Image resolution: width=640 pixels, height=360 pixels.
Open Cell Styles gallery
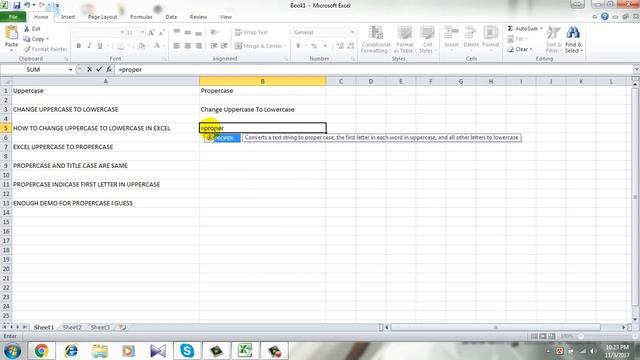click(x=427, y=39)
